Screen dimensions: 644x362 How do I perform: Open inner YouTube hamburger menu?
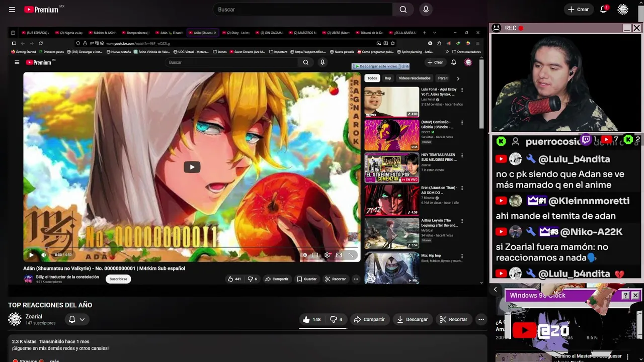17,62
